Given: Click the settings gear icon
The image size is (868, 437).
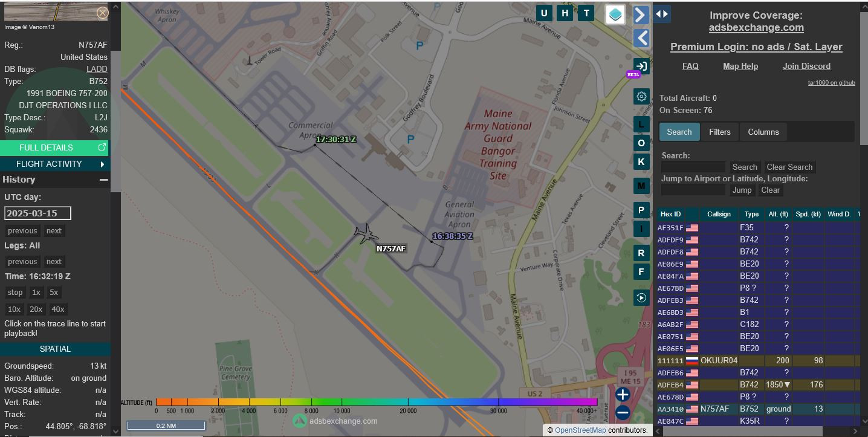Looking at the screenshot, I should point(641,96).
